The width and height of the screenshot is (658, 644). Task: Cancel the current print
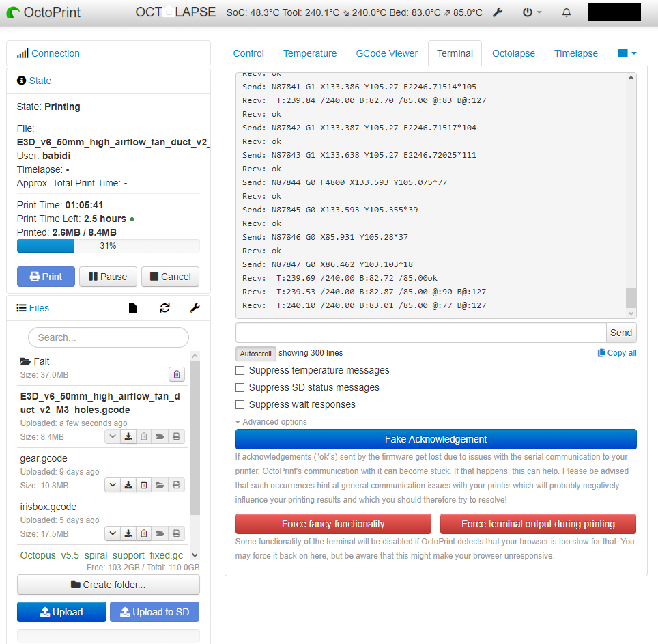pos(170,277)
